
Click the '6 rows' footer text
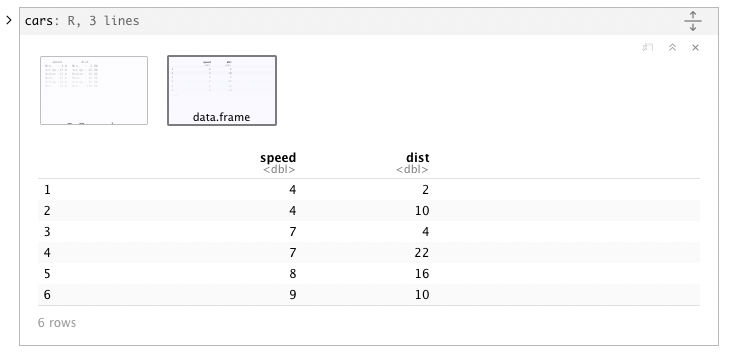57,323
